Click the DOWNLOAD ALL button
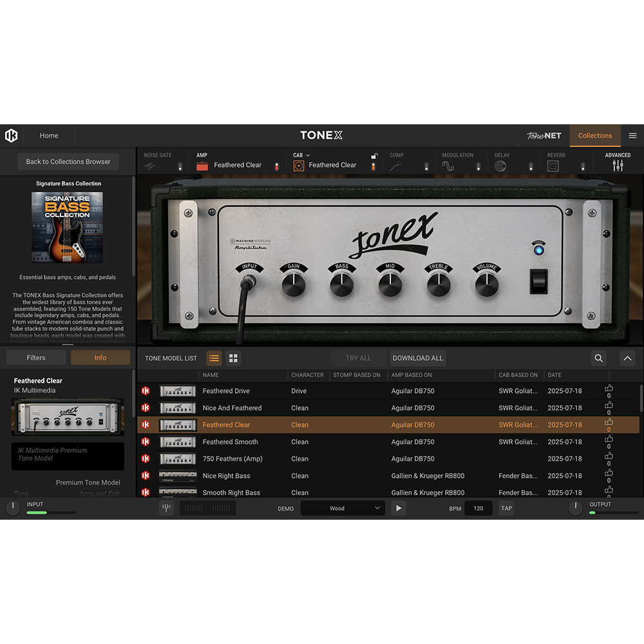The image size is (644, 644). (417, 358)
